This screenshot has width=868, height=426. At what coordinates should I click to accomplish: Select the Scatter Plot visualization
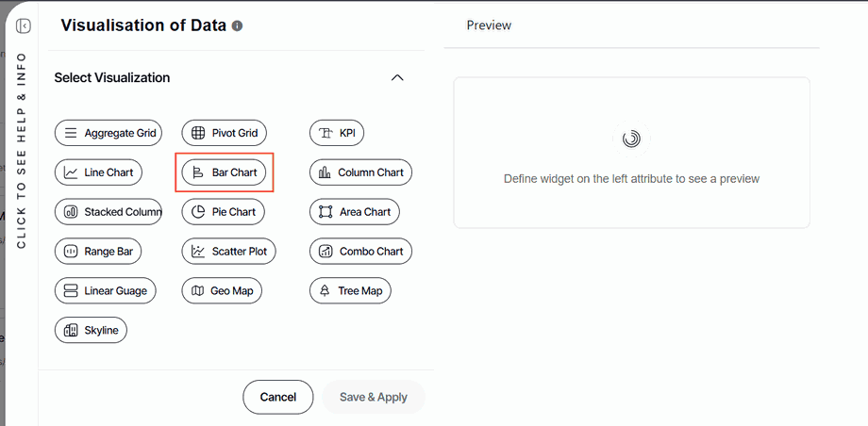point(229,252)
